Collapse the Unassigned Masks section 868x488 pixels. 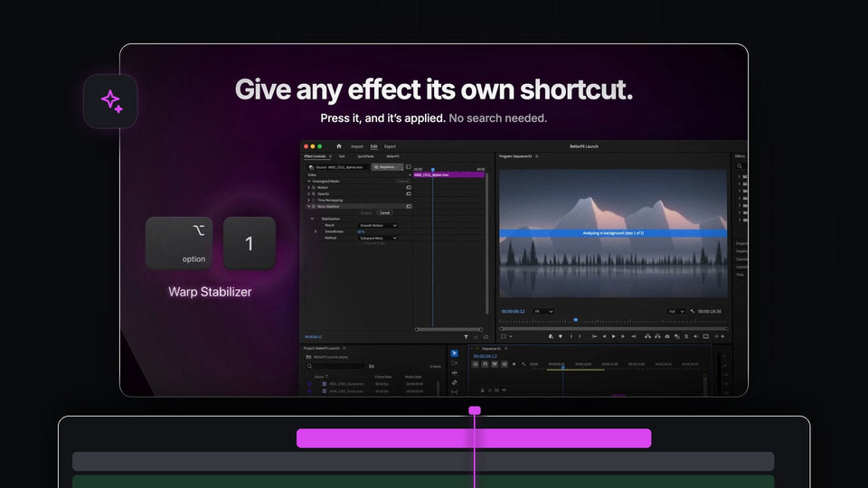pos(309,181)
